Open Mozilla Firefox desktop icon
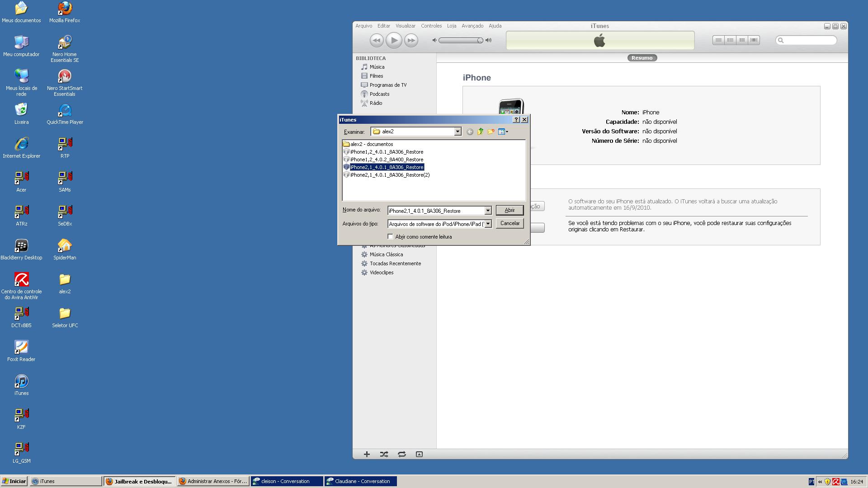The image size is (868, 488). (65, 12)
